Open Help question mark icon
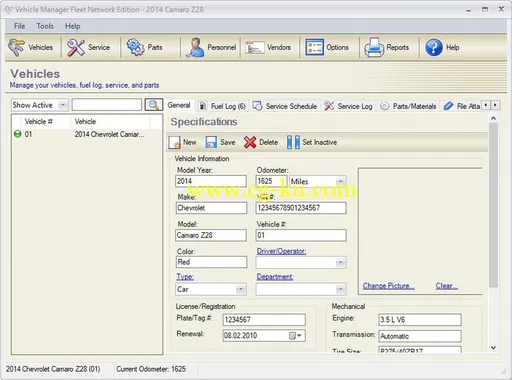The image size is (512, 380). click(434, 47)
